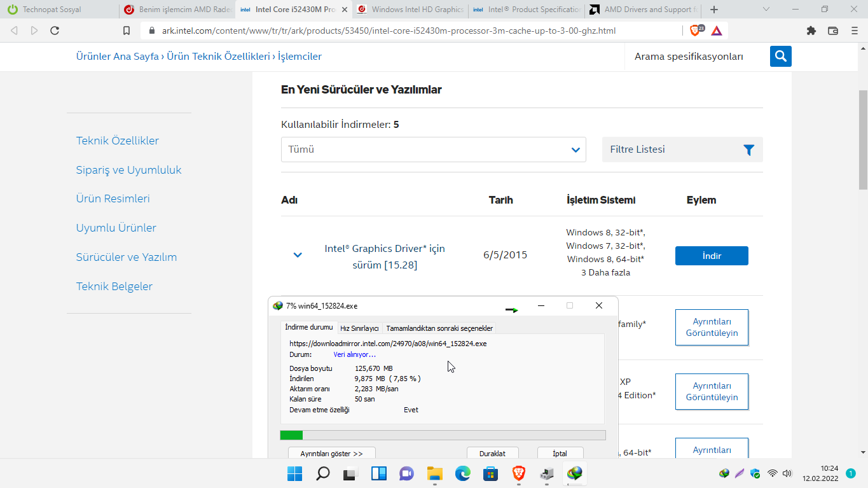Click the blue search magnifier button
868x488 pixels.
point(781,56)
